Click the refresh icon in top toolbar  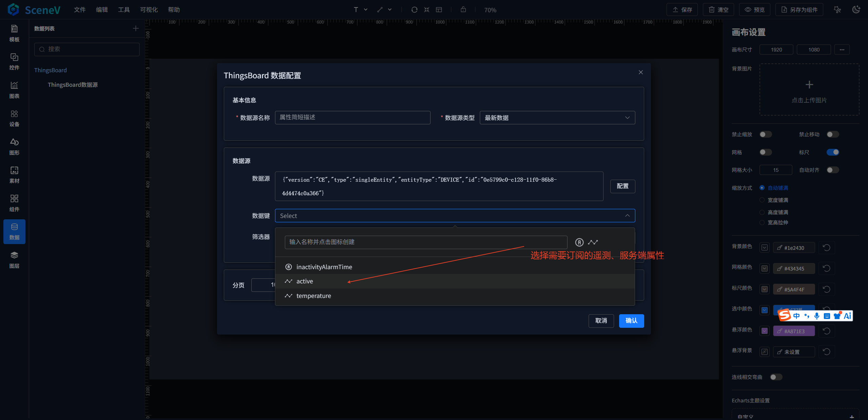[414, 10]
